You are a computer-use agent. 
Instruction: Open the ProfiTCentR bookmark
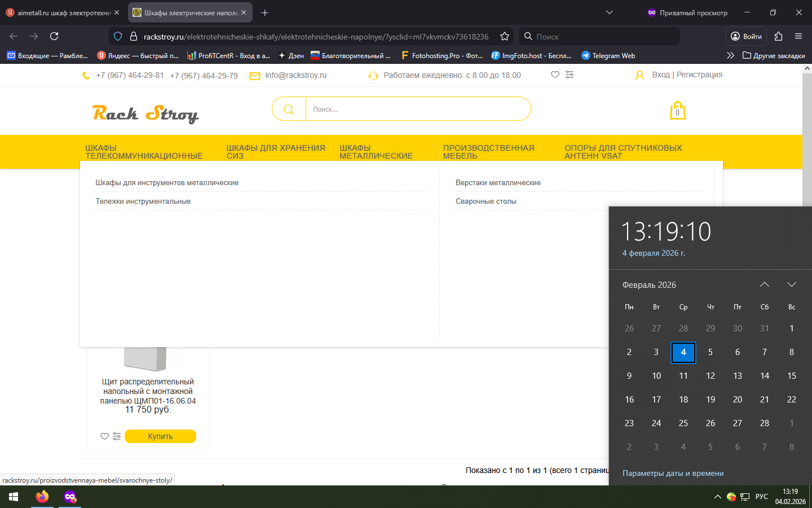229,55
